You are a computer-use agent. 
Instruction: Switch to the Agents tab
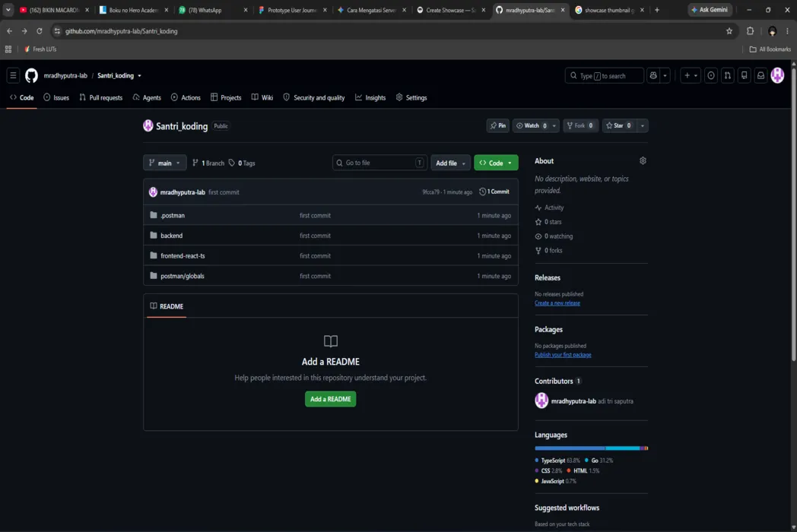click(147, 97)
